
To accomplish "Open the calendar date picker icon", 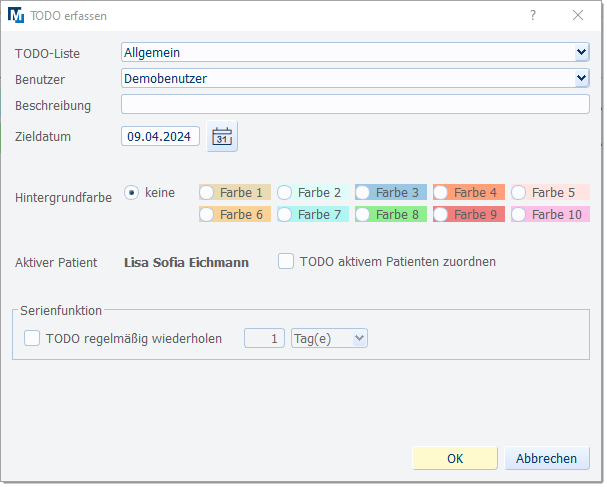I will click(x=222, y=137).
